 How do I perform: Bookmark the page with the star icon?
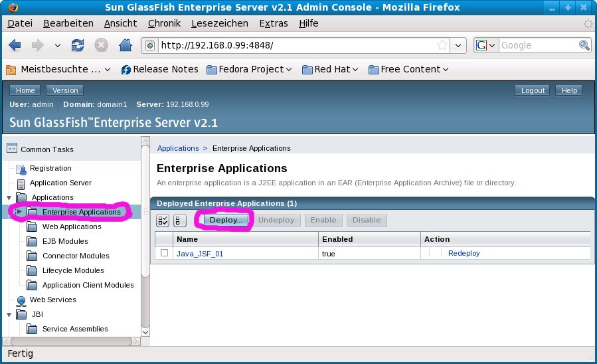point(442,45)
